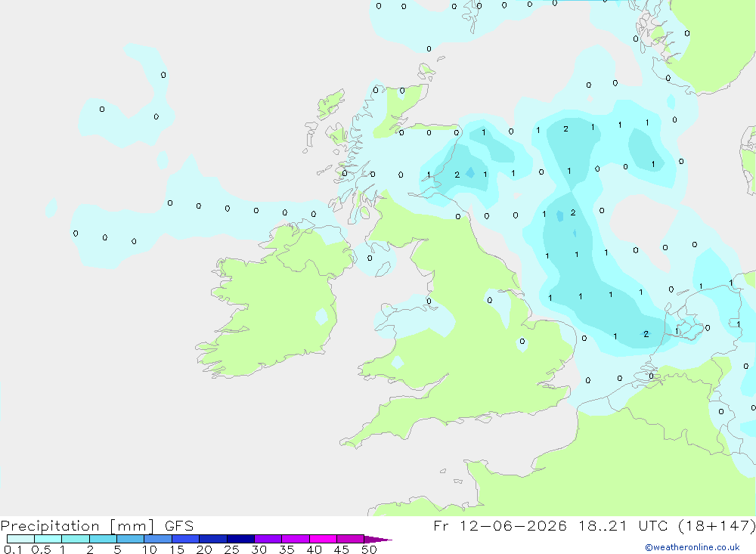Click the date '12-06-2026' text
The height and width of the screenshot is (554, 756).
[x=513, y=526]
